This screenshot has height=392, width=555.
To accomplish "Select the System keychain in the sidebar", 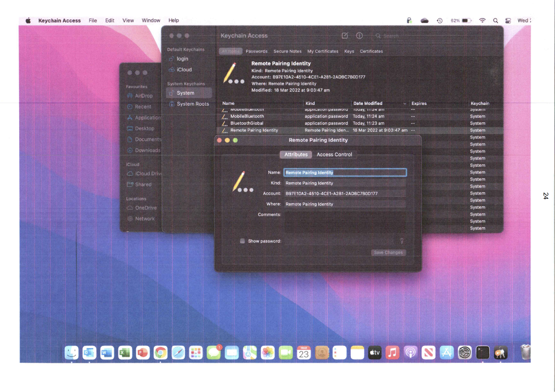I will [185, 93].
